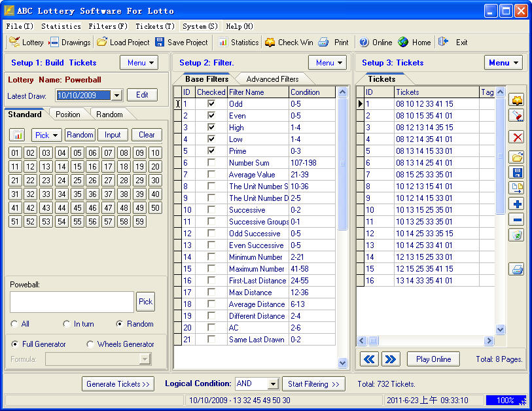Switch to the Position tab
This screenshot has width=532, height=411.
(x=68, y=115)
